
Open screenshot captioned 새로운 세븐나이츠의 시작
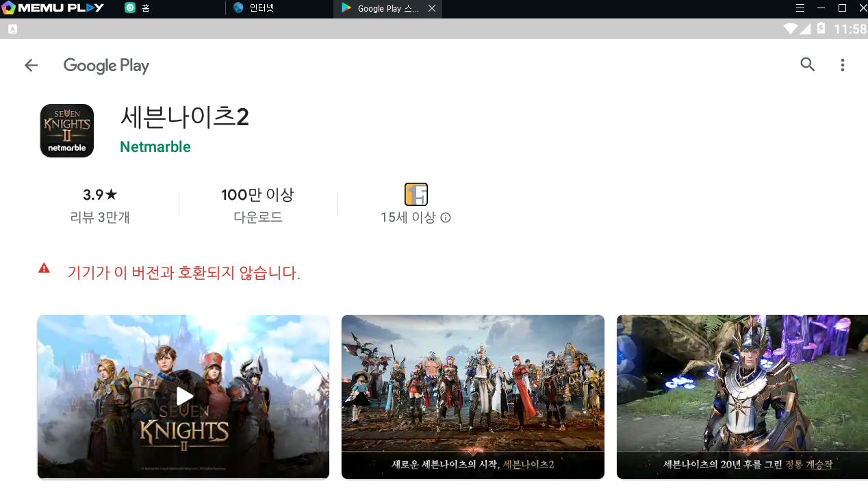pos(473,397)
